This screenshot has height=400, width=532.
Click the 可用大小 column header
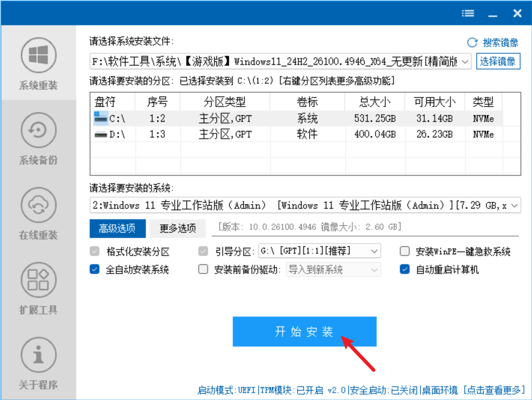pos(434,101)
